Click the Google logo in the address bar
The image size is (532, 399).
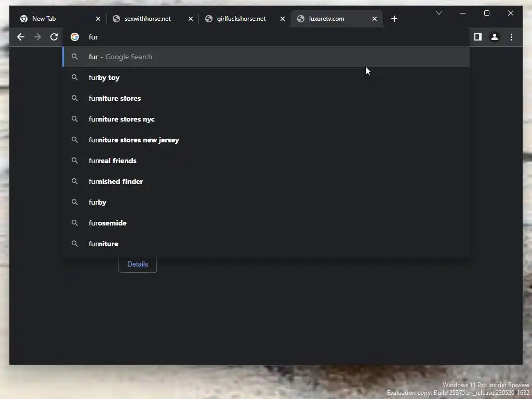coord(75,37)
